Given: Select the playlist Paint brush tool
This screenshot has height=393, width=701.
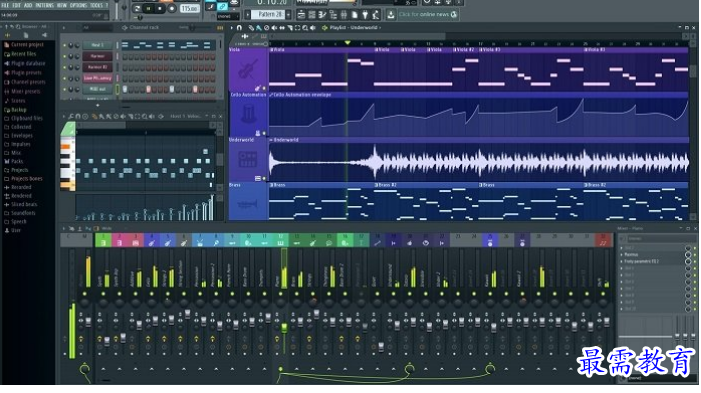Looking at the screenshot, I should (x=259, y=28).
